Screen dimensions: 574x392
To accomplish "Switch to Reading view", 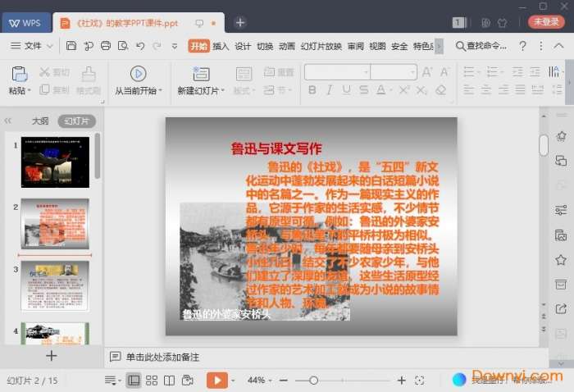I will [169, 381].
